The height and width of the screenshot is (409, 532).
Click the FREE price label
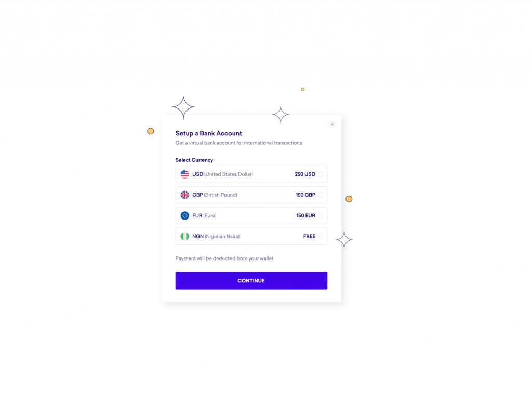[x=309, y=236]
